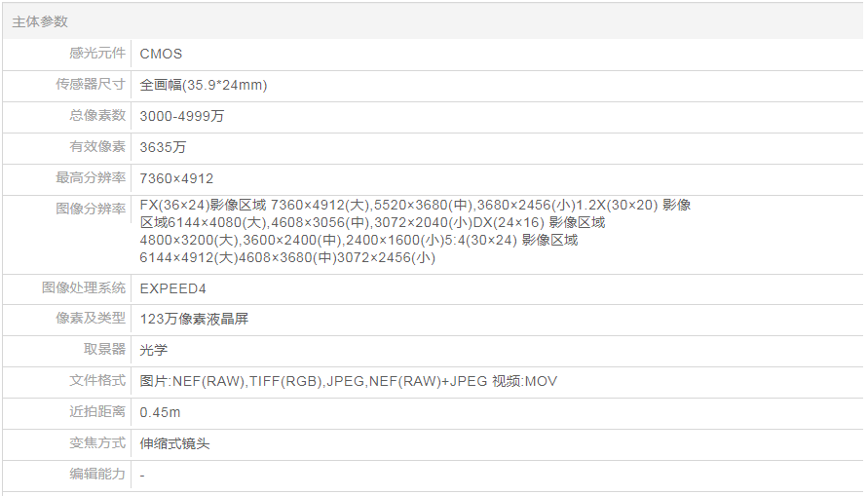The image size is (868, 496).
Task: Select the 3635万 effective pixel value
Action: tap(163, 147)
